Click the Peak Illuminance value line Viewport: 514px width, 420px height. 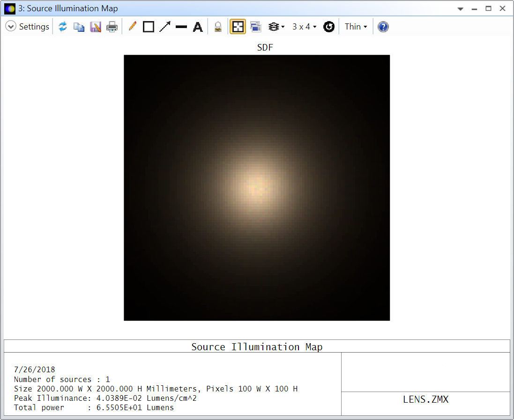pyautogui.click(x=105, y=398)
